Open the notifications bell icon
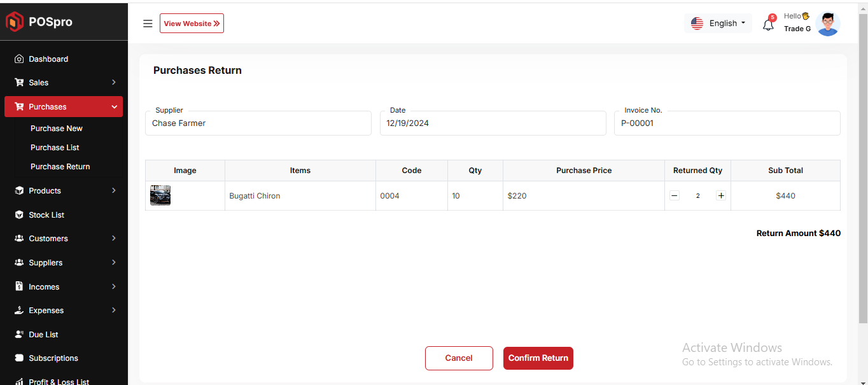Viewport: 868px width, 385px height. [x=768, y=25]
